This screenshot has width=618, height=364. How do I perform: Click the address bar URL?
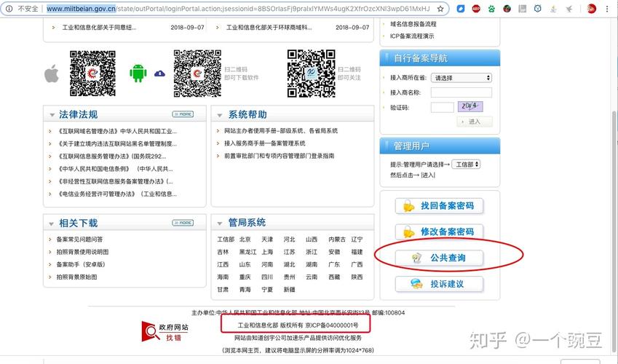[x=238, y=9]
